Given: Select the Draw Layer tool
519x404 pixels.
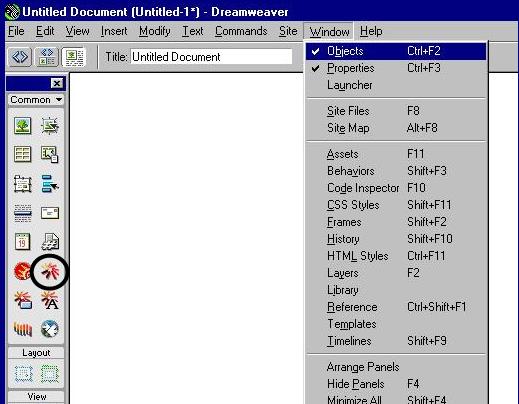Looking at the screenshot, I should point(23,184).
